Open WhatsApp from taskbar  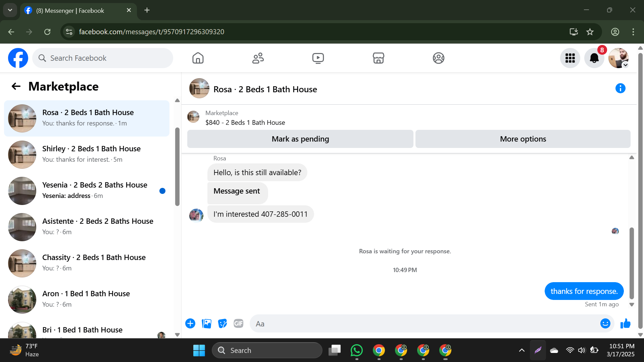[x=356, y=350]
